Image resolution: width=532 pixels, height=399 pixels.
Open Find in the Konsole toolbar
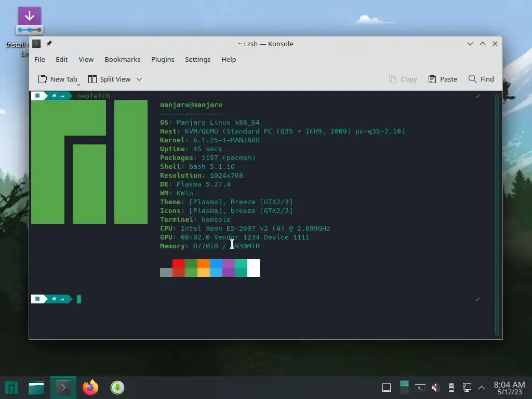point(481,79)
